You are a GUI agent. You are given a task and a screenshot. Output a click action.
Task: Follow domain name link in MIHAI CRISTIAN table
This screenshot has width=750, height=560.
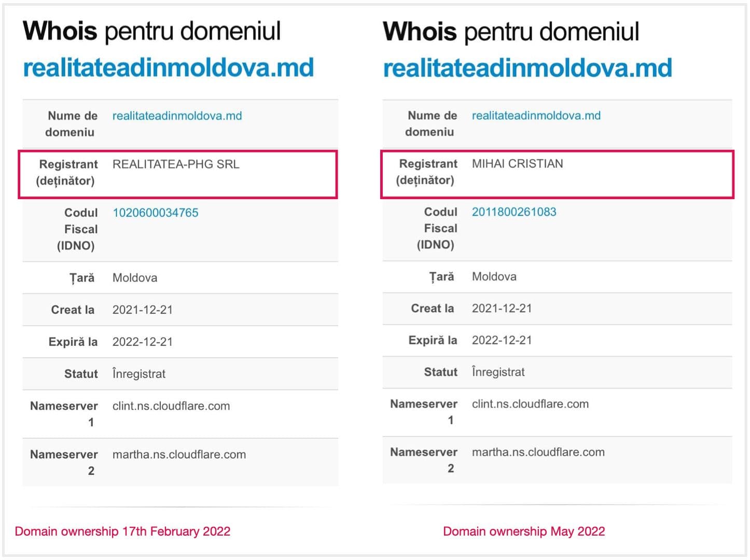click(536, 115)
